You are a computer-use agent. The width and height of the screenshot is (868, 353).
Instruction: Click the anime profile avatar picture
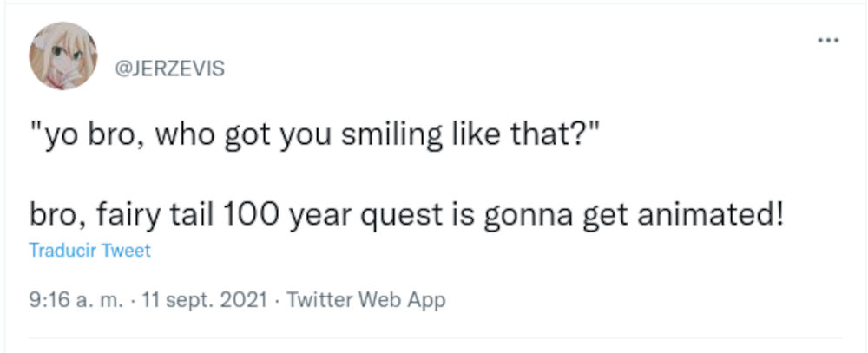62,56
